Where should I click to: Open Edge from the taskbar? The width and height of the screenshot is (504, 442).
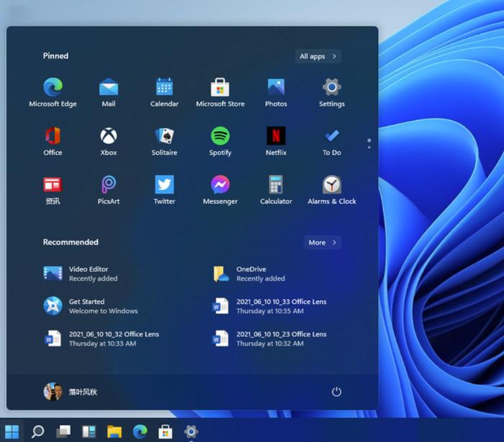click(x=140, y=431)
